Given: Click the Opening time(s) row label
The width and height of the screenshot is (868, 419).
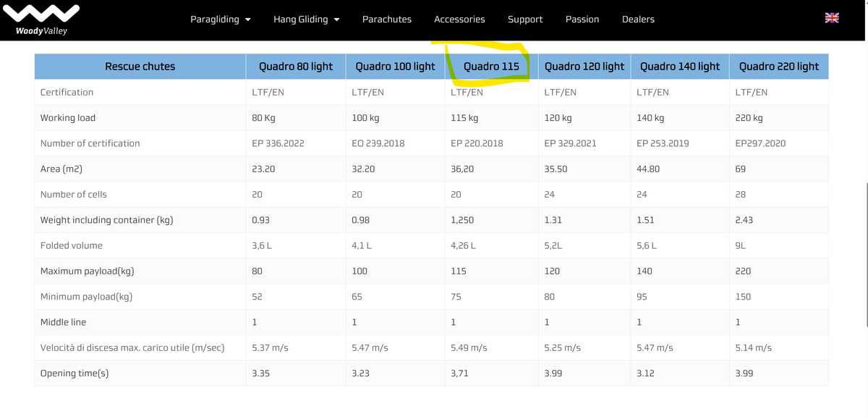Looking at the screenshot, I should click(75, 373).
